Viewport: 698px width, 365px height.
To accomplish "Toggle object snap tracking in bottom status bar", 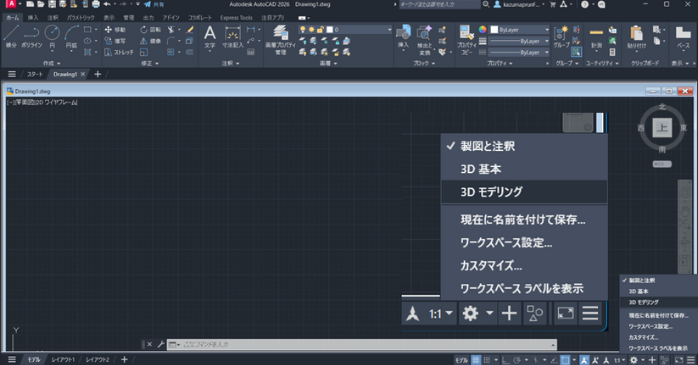I will tap(554, 360).
